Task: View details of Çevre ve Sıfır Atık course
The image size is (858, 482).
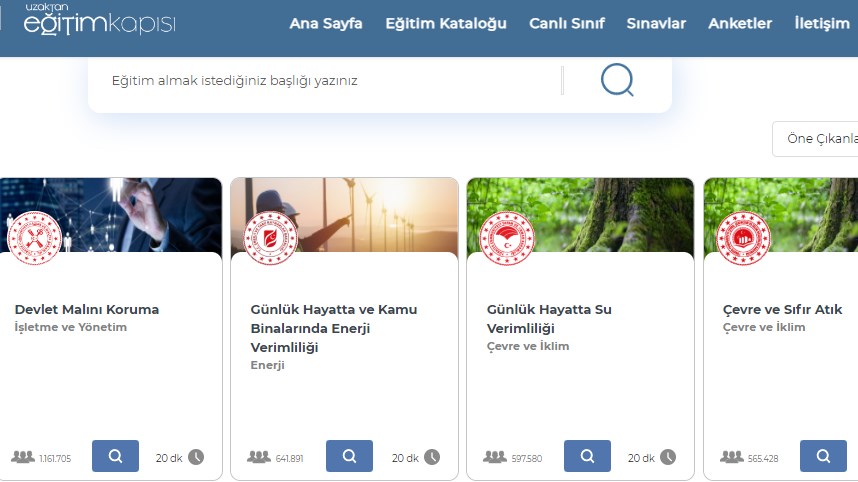Action: tap(823, 456)
